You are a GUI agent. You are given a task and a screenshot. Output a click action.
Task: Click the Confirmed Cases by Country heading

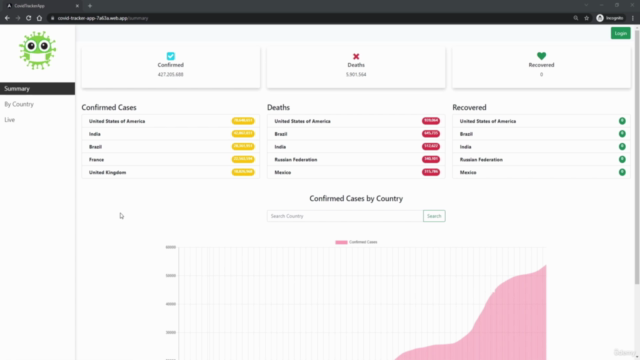(356, 198)
